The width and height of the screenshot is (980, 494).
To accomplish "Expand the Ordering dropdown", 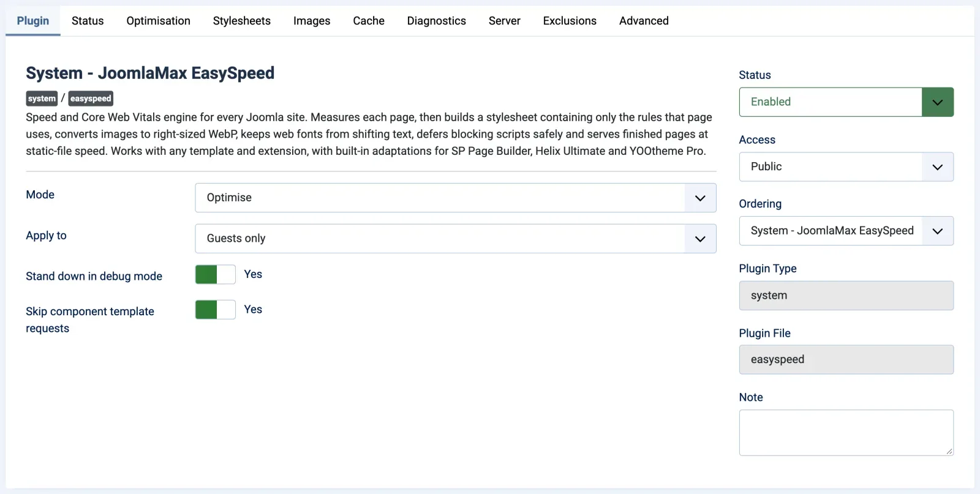I will pos(846,231).
